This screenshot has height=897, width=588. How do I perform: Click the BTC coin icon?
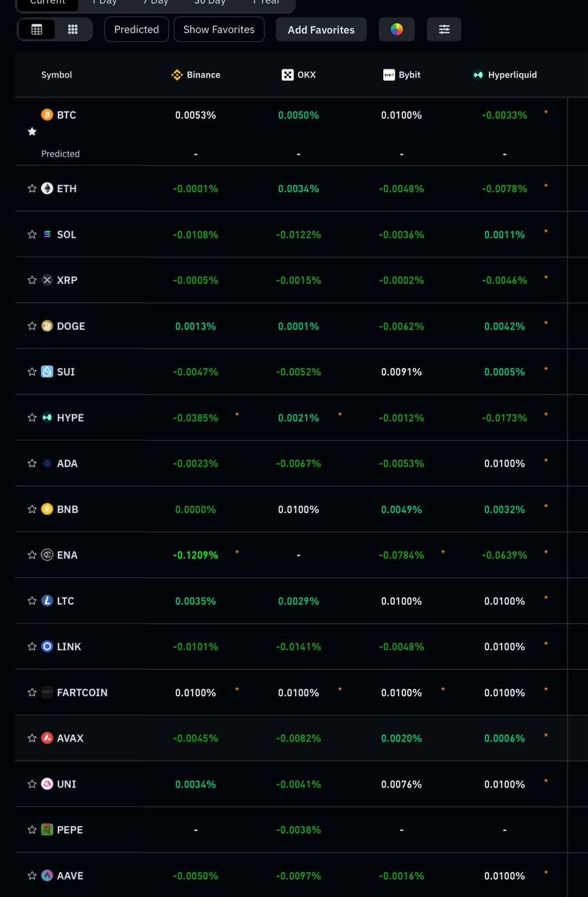pyautogui.click(x=47, y=115)
